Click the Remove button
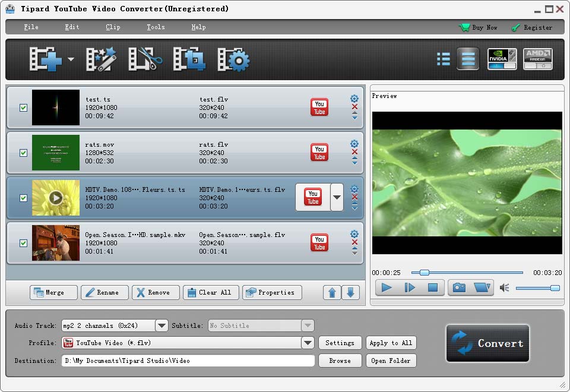This screenshot has height=392, width=570. click(x=156, y=292)
